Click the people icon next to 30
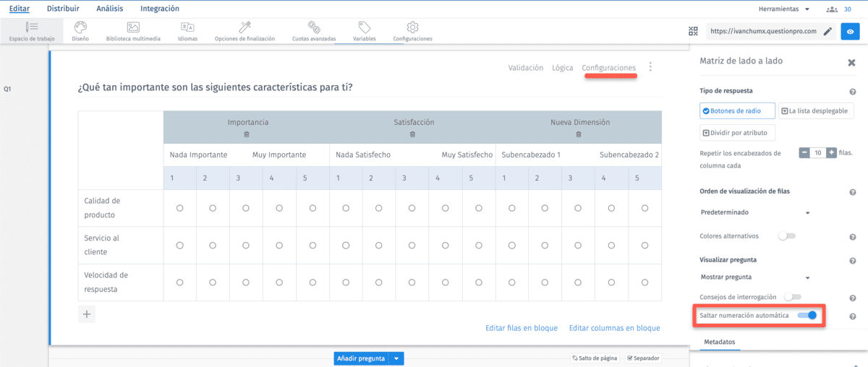Screen dimensions: 868x367 (832, 9)
